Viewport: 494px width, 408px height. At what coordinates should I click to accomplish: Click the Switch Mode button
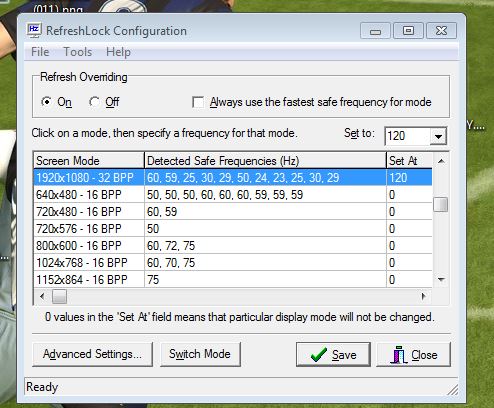[x=200, y=354]
